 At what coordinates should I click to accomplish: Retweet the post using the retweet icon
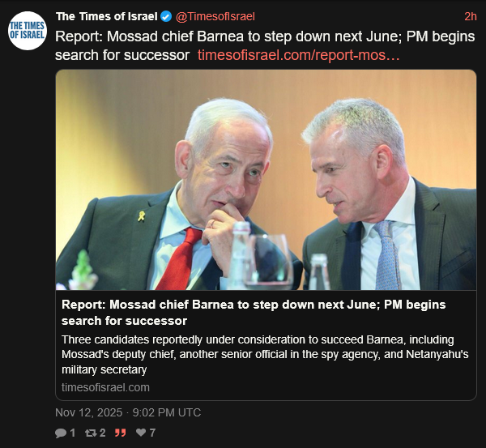click(90, 433)
